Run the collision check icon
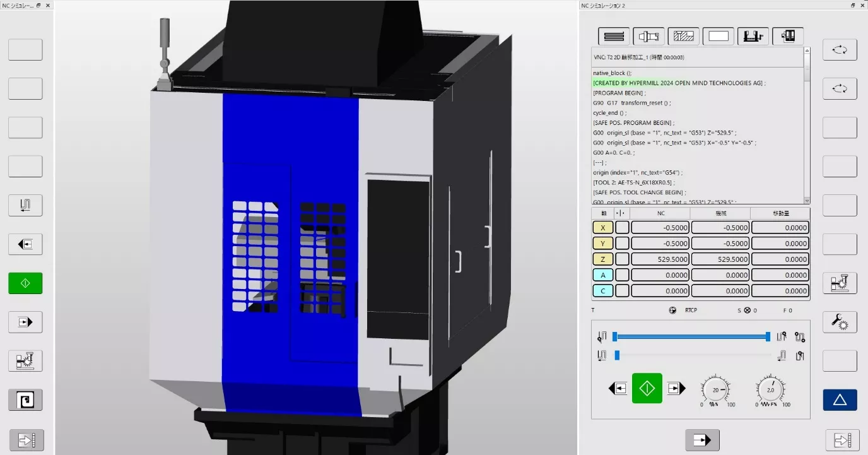The image size is (868, 455). tap(840, 283)
